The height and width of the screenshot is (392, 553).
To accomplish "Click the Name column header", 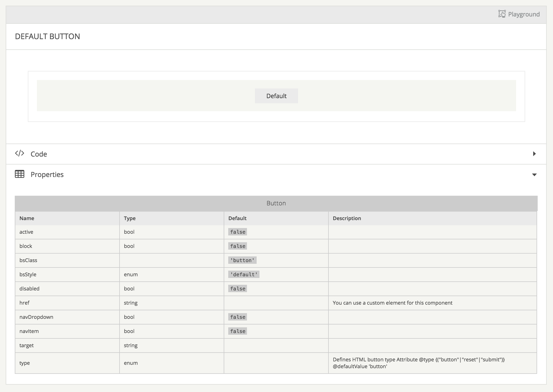I will click(27, 218).
